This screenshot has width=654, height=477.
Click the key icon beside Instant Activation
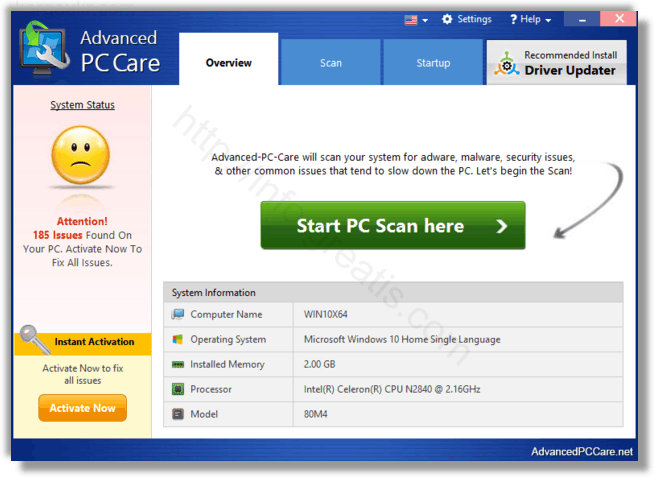coord(33,341)
